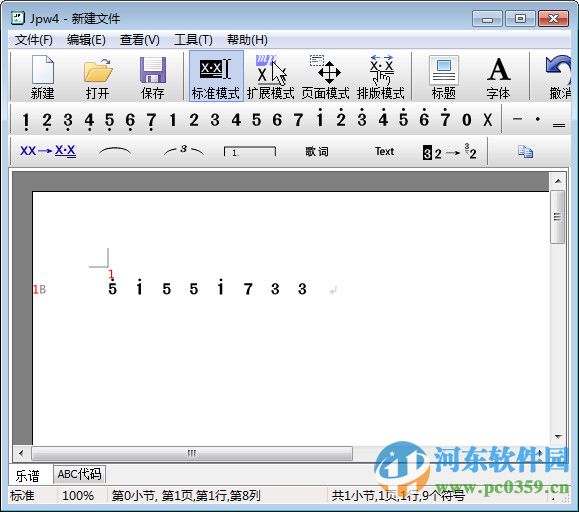Viewport: 579px width, 512px height.
Task: Open the 字体 font tool
Action: 498,77
